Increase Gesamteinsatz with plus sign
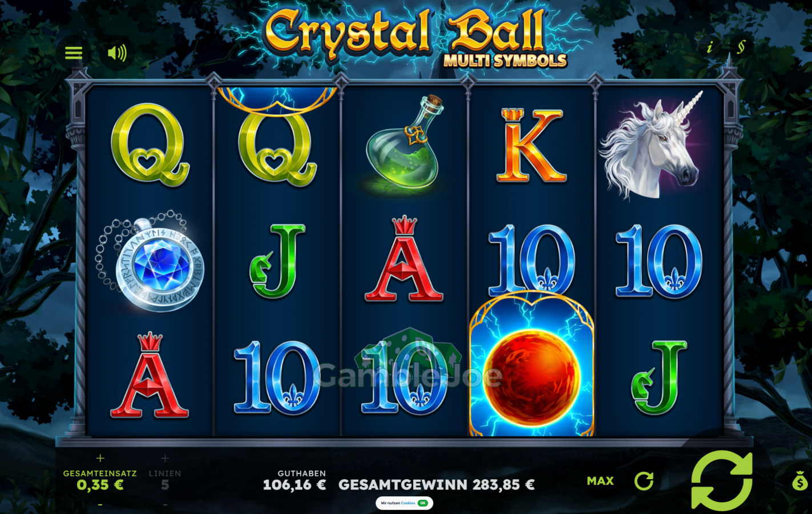812x514 pixels. tap(100, 458)
